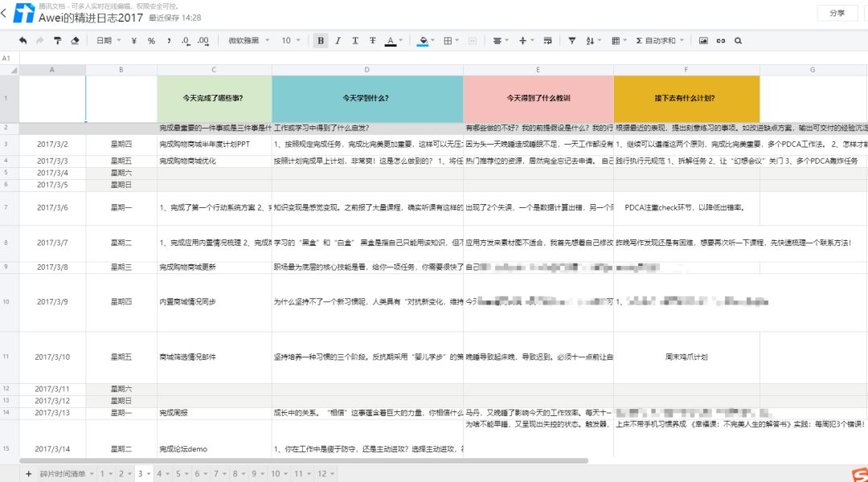Toggle bold formatting
868x482 pixels.
coord(321,41)
